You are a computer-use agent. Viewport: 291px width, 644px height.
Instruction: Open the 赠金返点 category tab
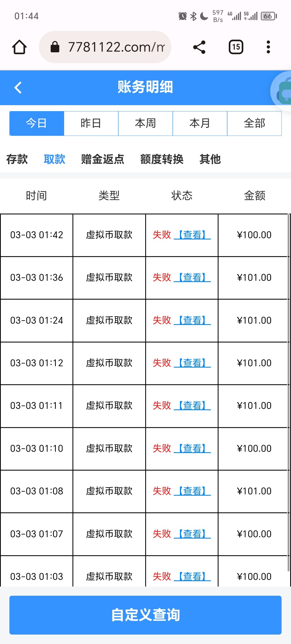click(x=103, y=159)
